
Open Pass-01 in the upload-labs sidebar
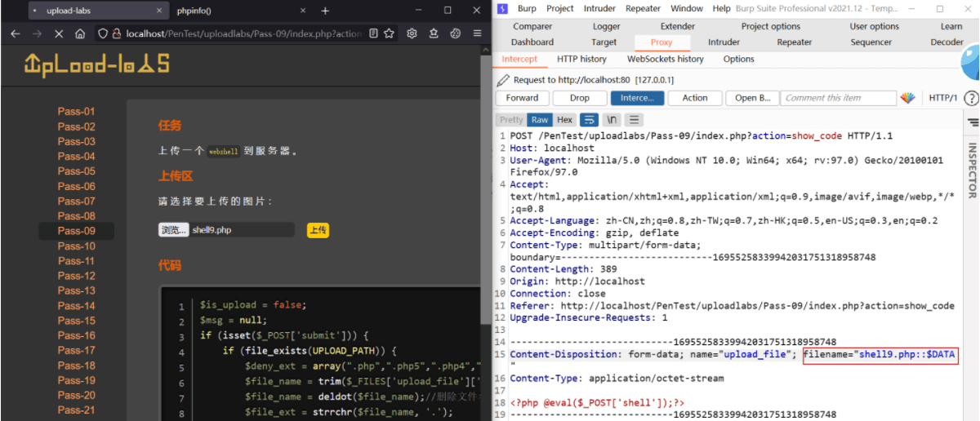click(x=77, y=112)
